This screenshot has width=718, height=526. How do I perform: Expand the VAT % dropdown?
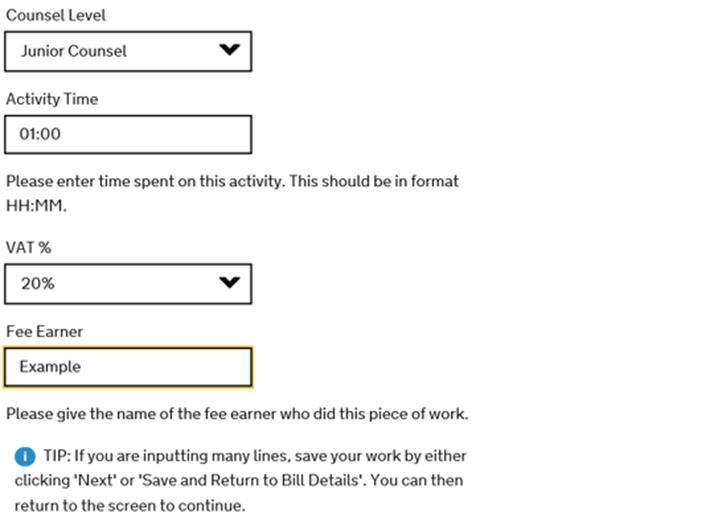(x=128, y=284)
